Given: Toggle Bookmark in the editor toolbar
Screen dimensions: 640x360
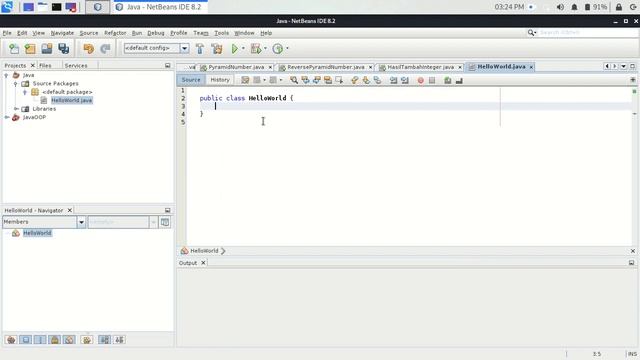Looking at the screenshot, I should (x=377, y=80).
